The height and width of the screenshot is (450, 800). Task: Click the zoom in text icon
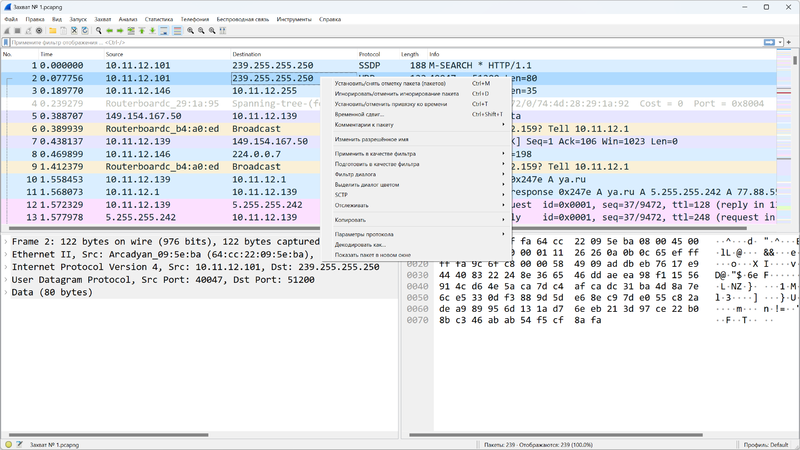190,31
